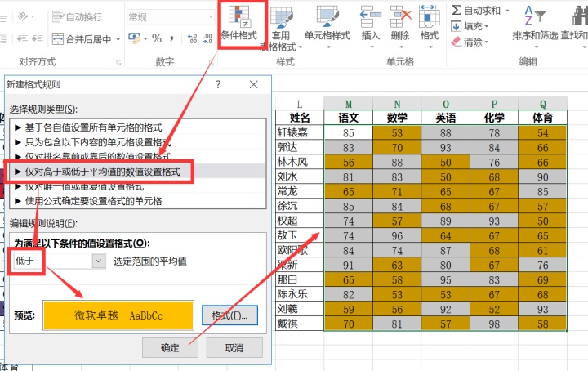Click 化学 score 98 in 戴祺 row

(x=494, y=324)
